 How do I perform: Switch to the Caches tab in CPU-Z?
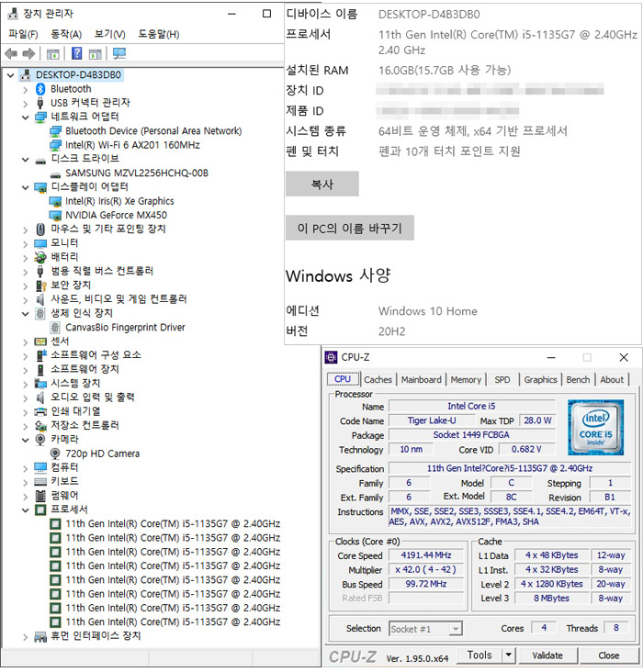tap(378, 380)
